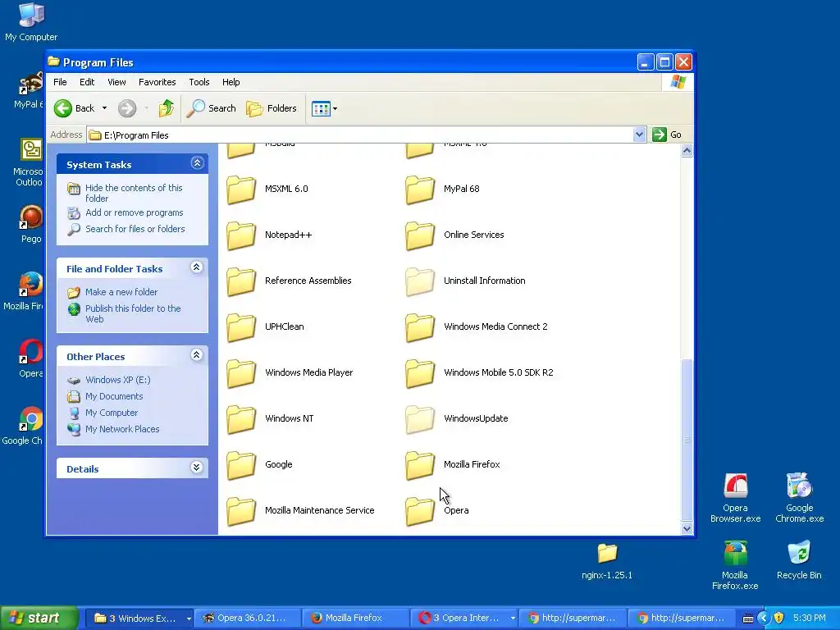840x630 pixels.
Task: Select the Google folder icon
Action: [241, 466]
